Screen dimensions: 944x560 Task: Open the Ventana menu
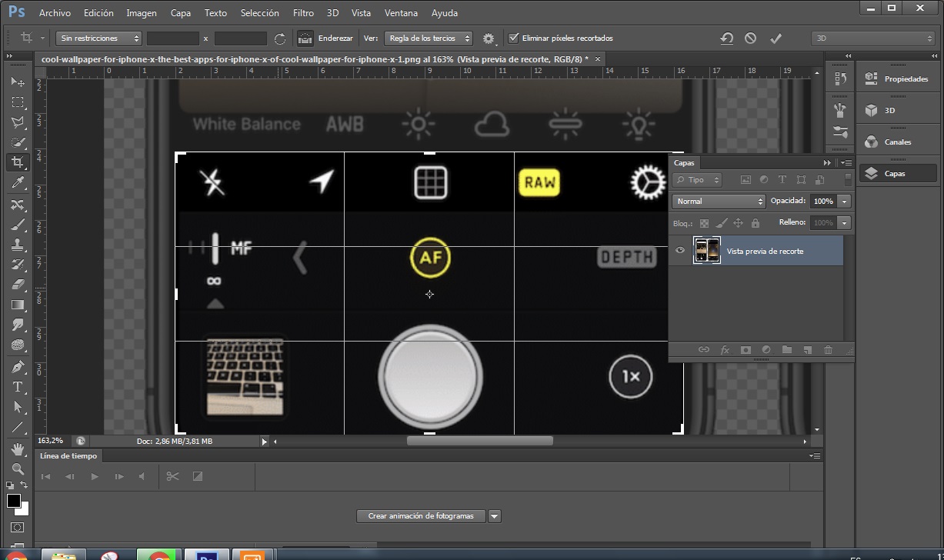[x=401, y=13]
